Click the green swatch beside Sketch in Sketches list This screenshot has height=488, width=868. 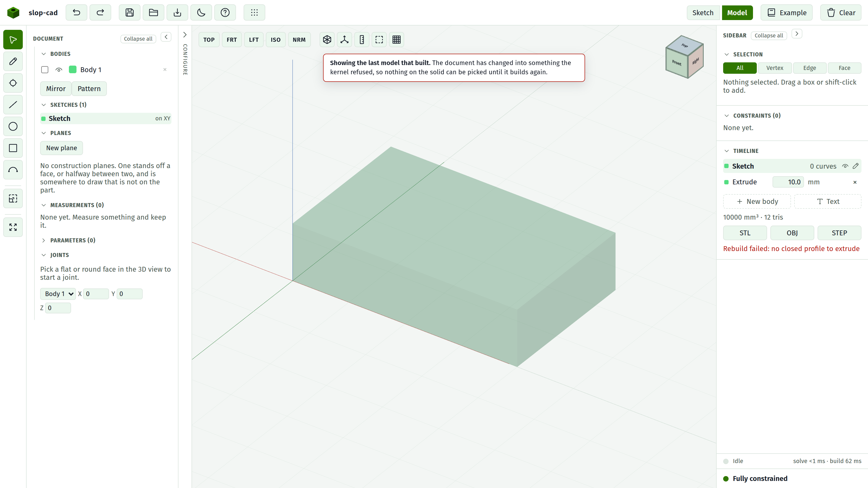43,118
